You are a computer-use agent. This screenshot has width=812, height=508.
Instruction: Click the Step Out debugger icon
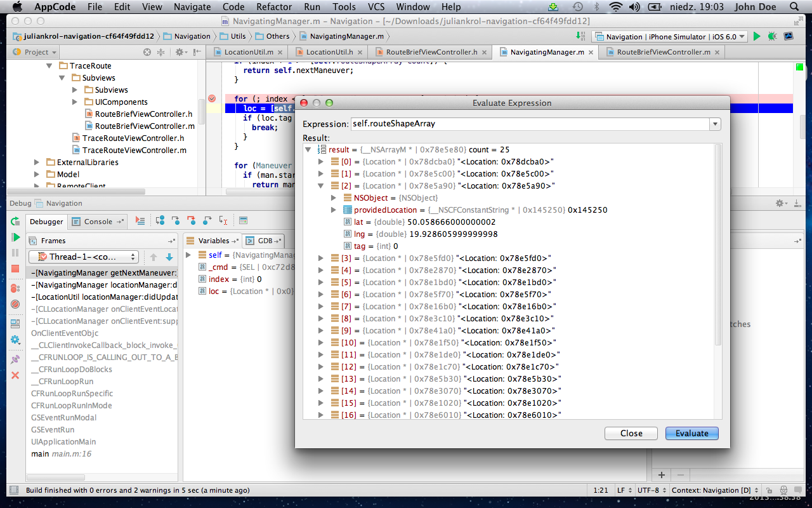[207, 220]
